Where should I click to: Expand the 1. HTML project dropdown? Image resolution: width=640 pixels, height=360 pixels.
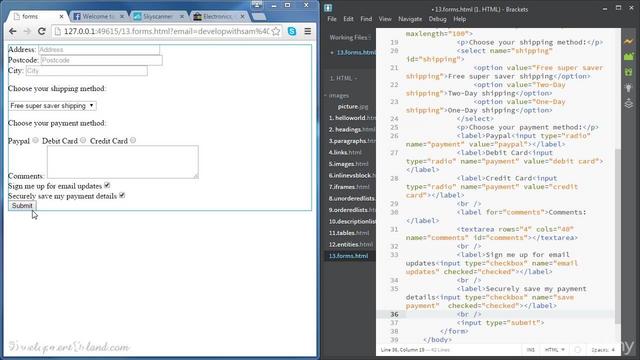(344, 78)
